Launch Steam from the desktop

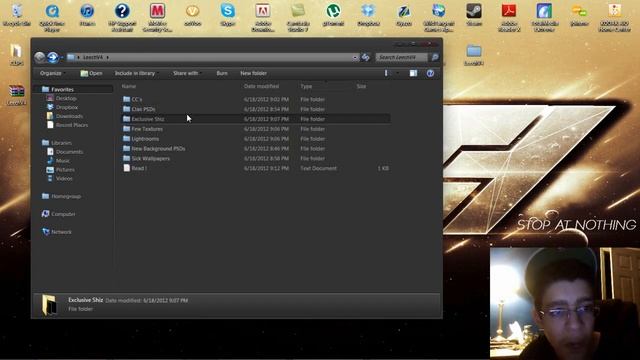pyautogui.click(x=474, y=14)
